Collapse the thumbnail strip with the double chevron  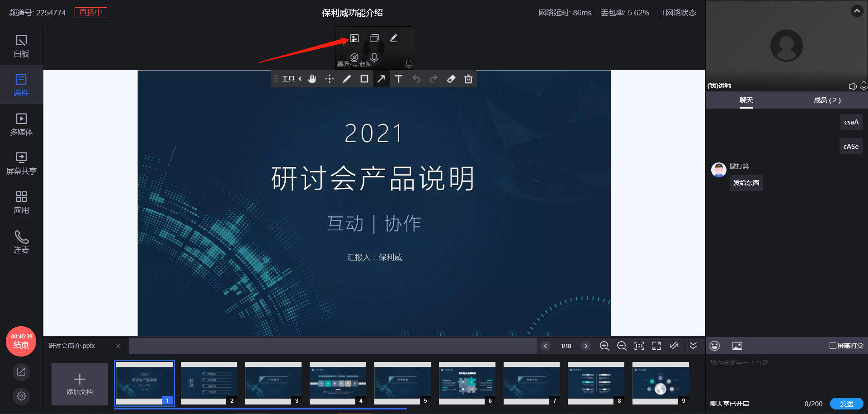[x=693, y=346]
